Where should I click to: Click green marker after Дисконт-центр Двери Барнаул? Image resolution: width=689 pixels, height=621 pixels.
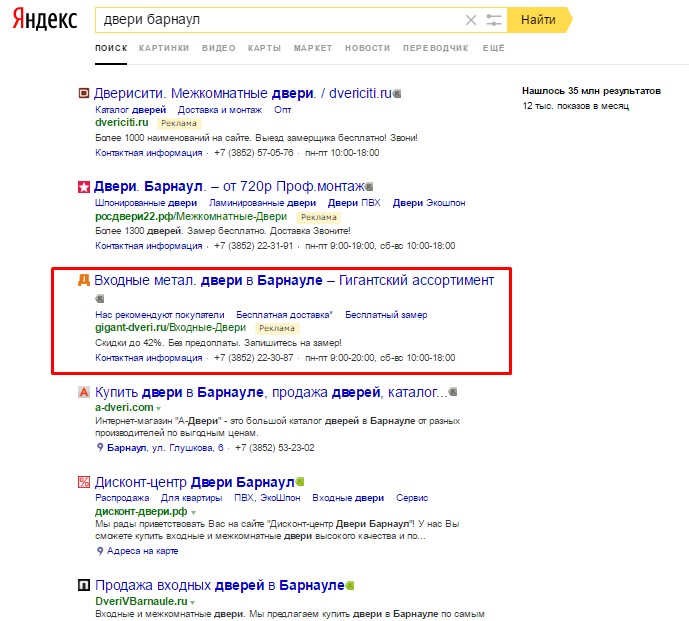pyautogui.click(x=300, y=482)
